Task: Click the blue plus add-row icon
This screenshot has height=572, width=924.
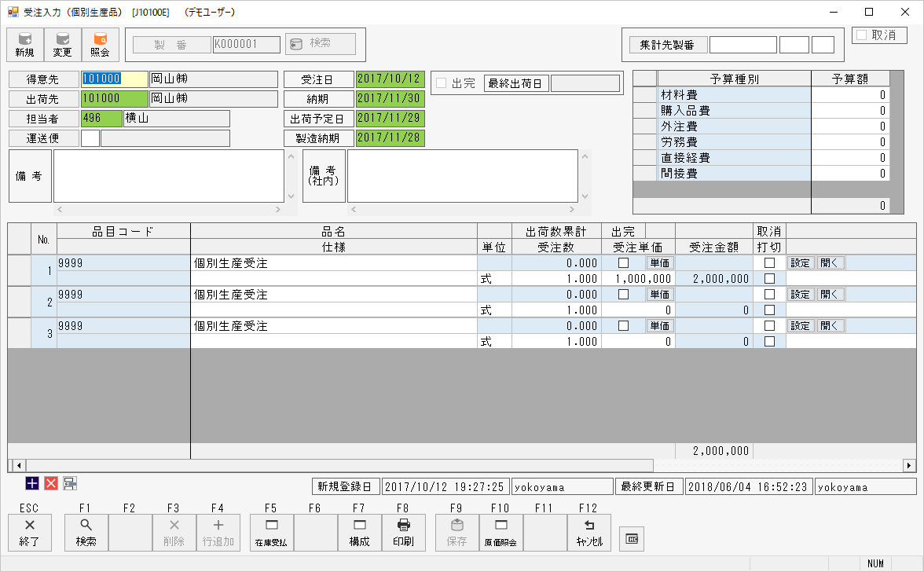Action: [x=32, y=484]
